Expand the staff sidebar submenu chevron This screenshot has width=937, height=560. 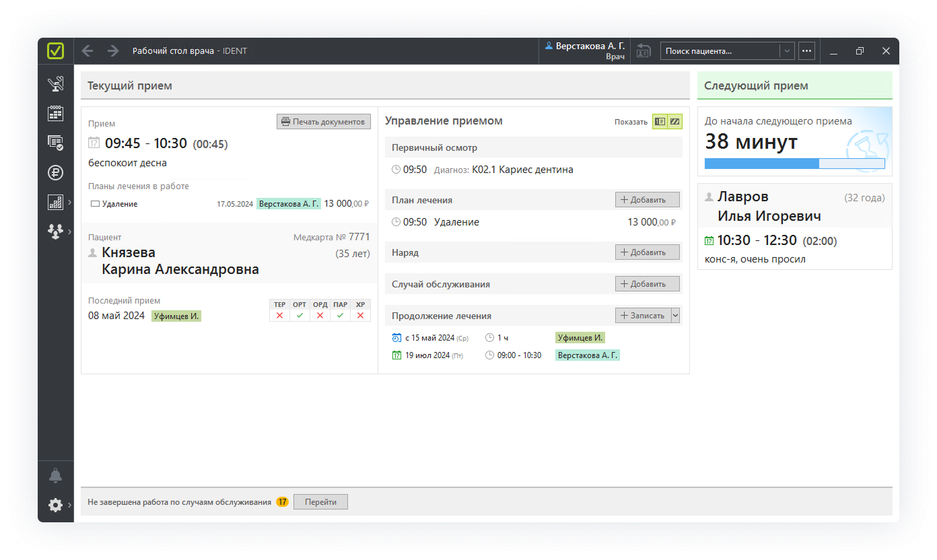(x=70, y=232)
